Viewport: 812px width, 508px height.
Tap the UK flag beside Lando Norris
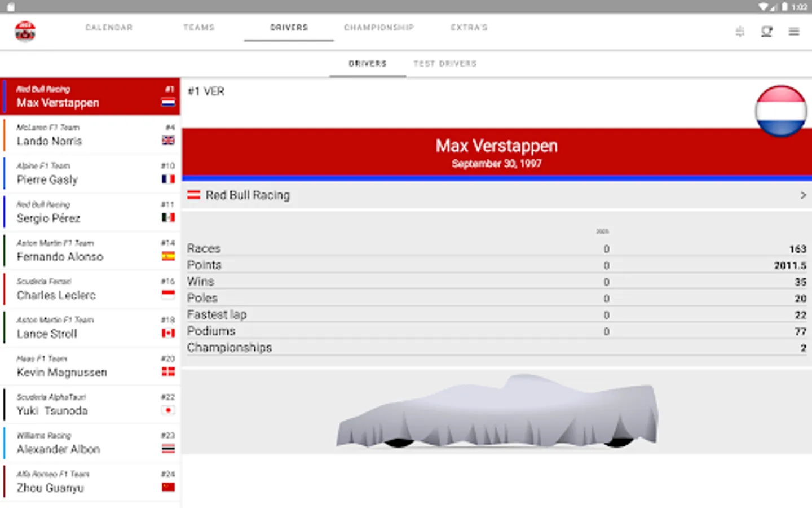168,140
